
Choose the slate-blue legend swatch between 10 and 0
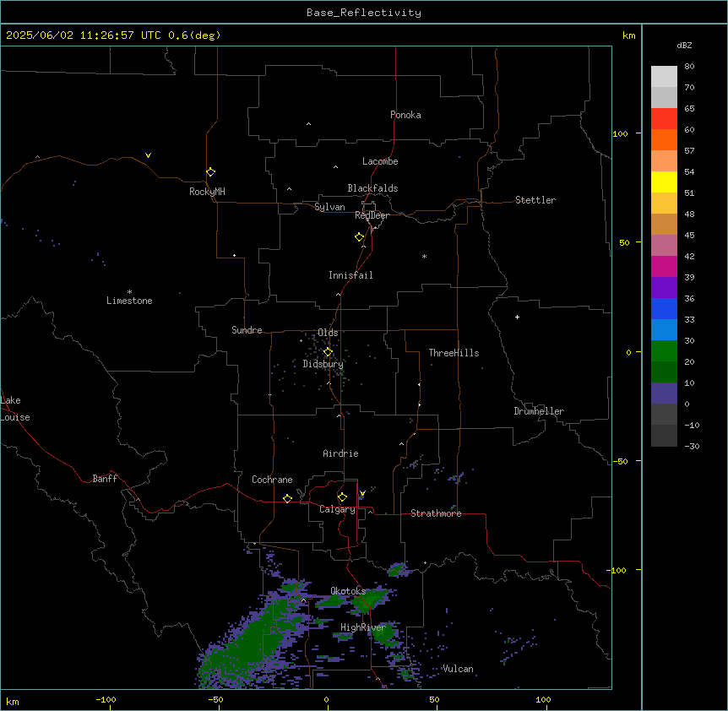pyautogui.click(x=664, y=393)
